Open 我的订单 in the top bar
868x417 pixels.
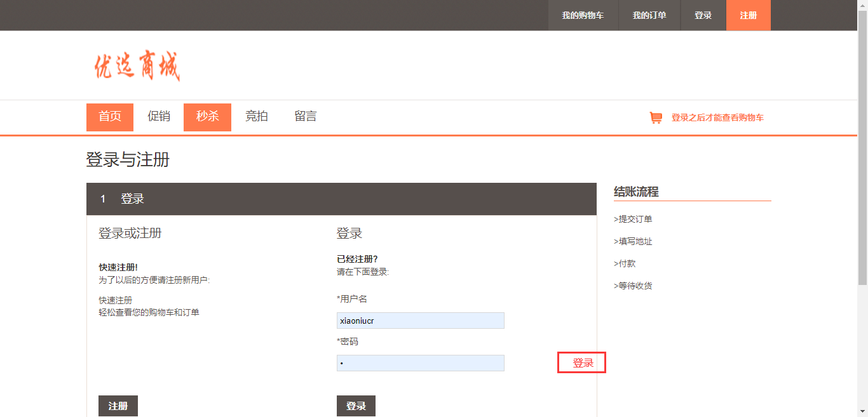[649, 15]
